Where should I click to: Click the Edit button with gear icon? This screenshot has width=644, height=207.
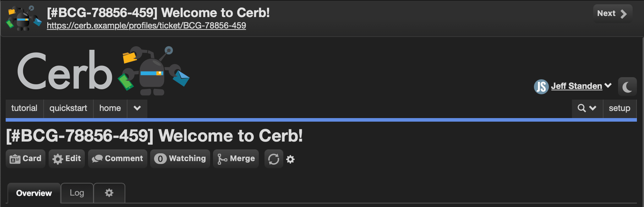coord(67,159)
